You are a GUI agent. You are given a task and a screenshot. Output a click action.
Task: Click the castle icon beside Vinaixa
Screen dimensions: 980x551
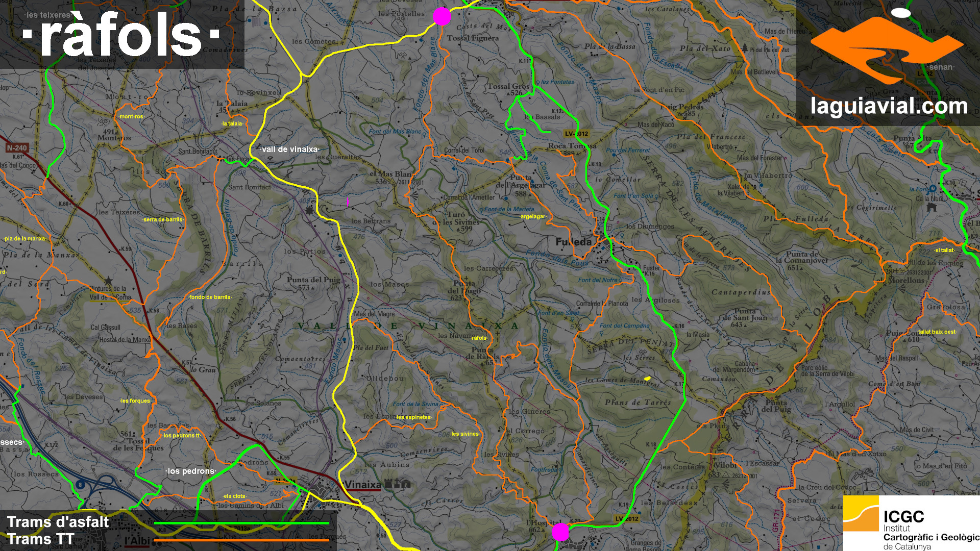(x=388, y=483)
